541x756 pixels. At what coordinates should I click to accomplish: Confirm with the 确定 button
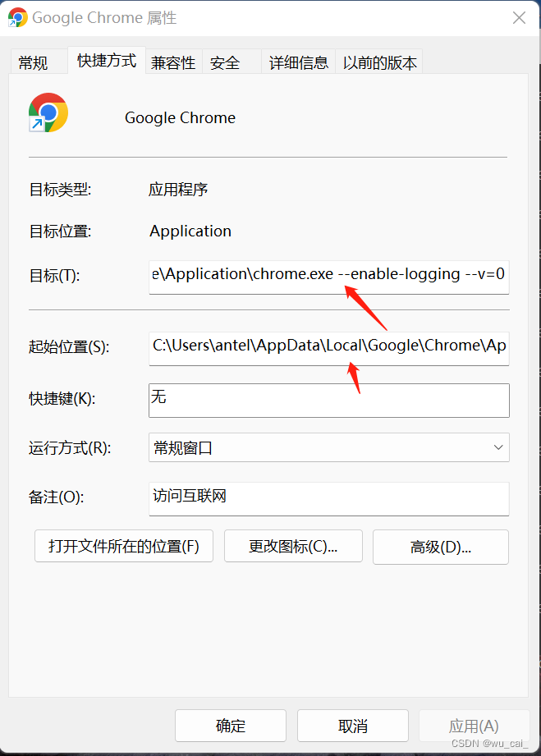click(231, 726)
